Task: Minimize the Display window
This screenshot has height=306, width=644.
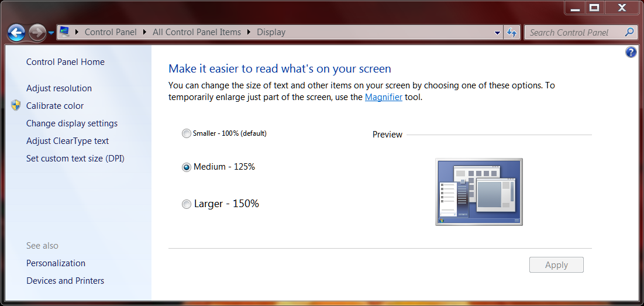Action: [575, 8]
